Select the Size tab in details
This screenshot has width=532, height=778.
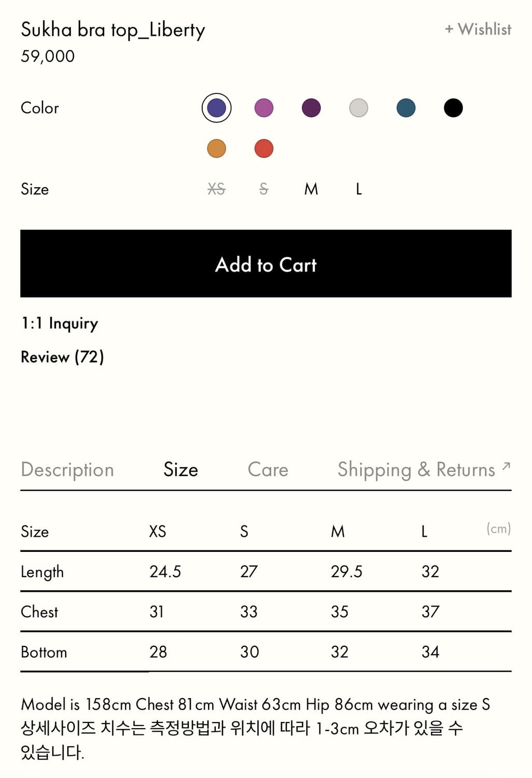[180, 470]
